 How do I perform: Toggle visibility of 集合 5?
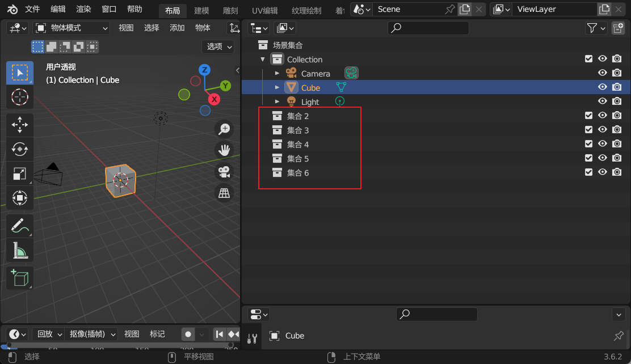tap(603, 158)
